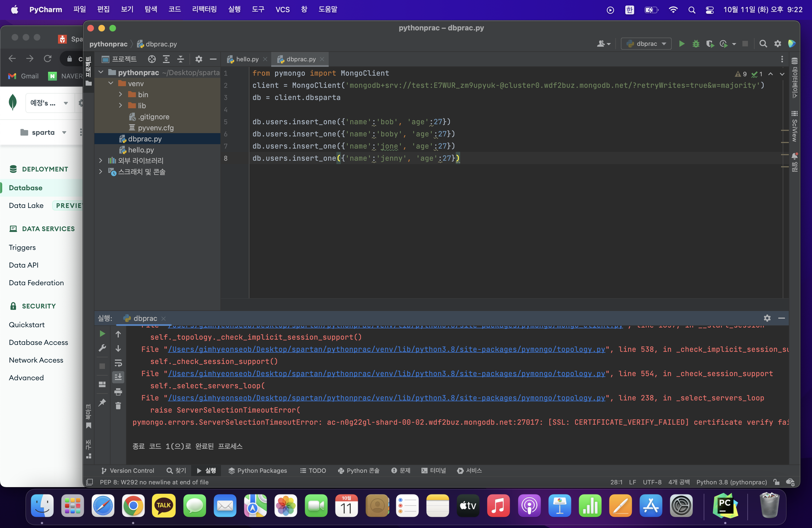Open editor tab options three-dot menu

[782, 59]
